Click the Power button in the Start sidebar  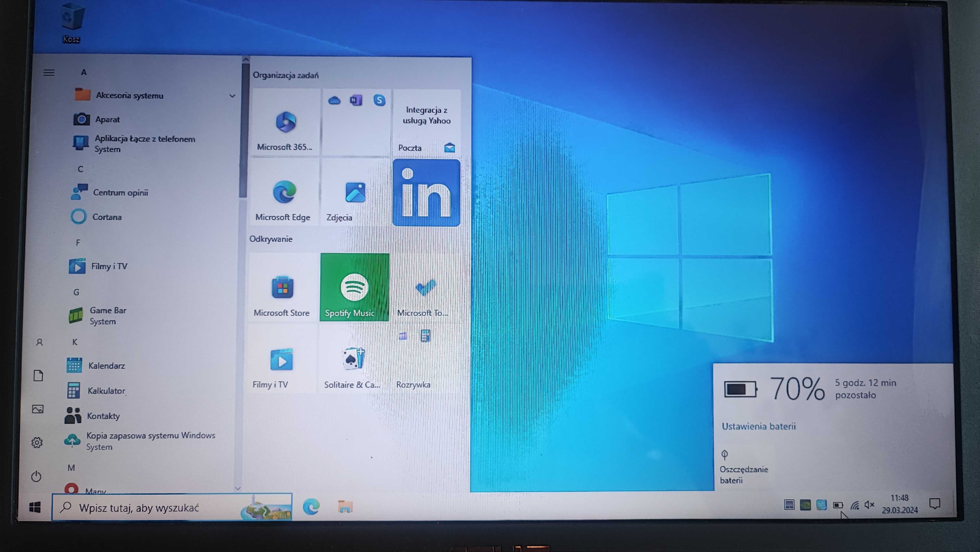[36, 476]
